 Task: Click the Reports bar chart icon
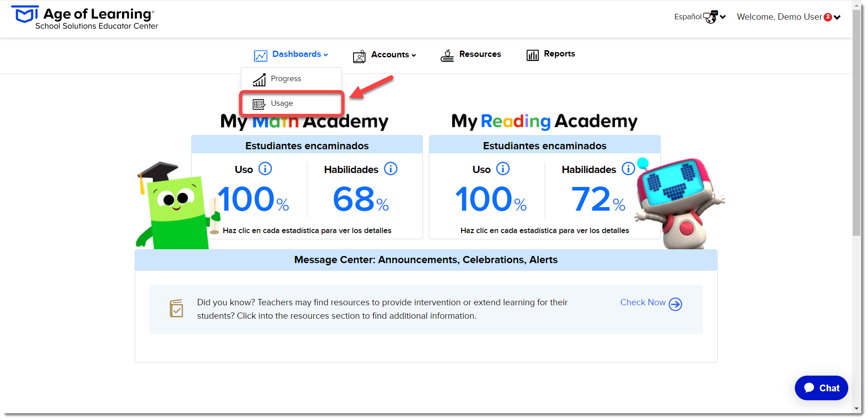click(532, 55)
